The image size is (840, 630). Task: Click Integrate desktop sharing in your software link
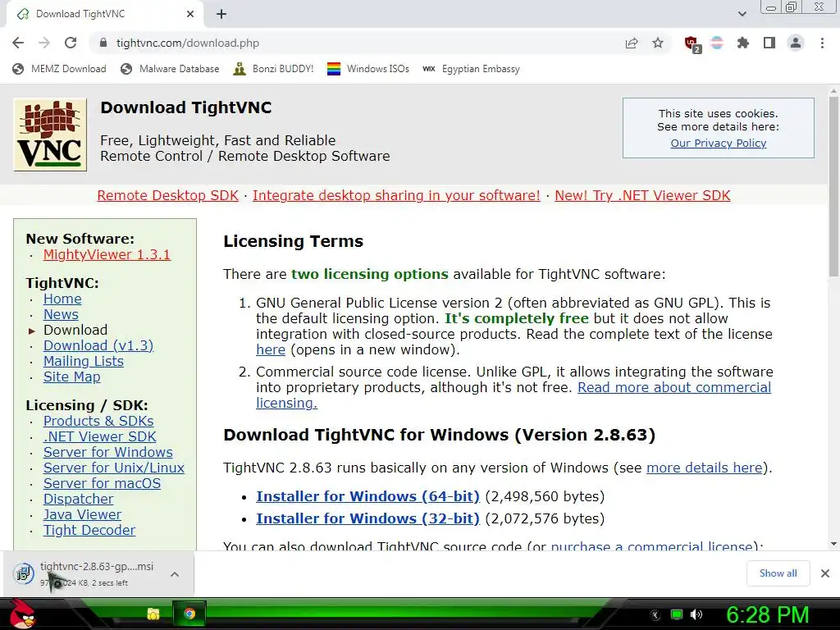coord(396,195)
